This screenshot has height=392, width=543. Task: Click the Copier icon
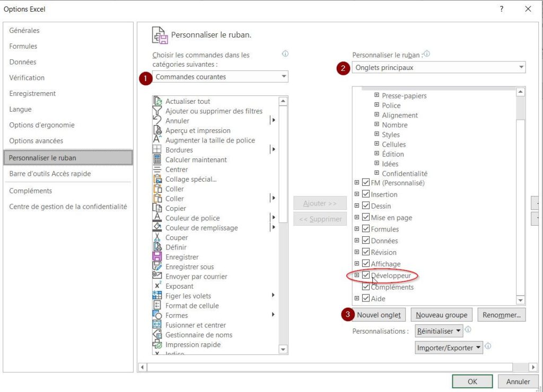click(157, 208)
